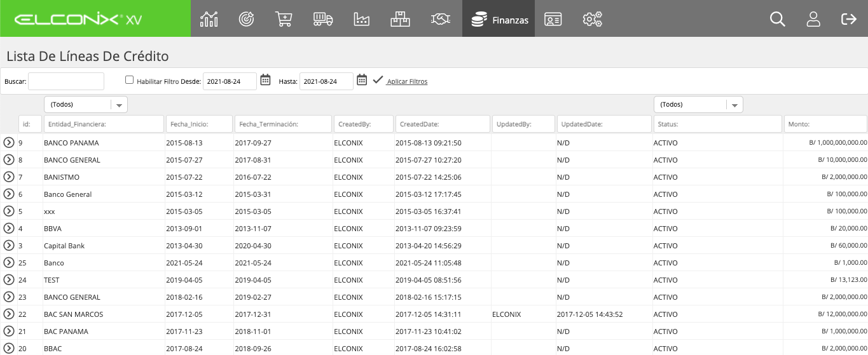Expand row 6 Banco General arrow

[x=9, y=194]
